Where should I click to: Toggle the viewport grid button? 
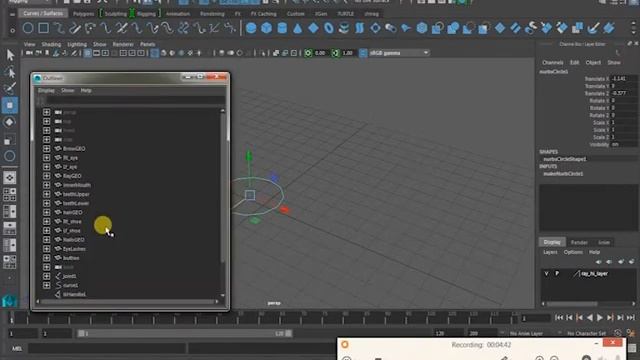pyautogui.click(x=87, y=53)
